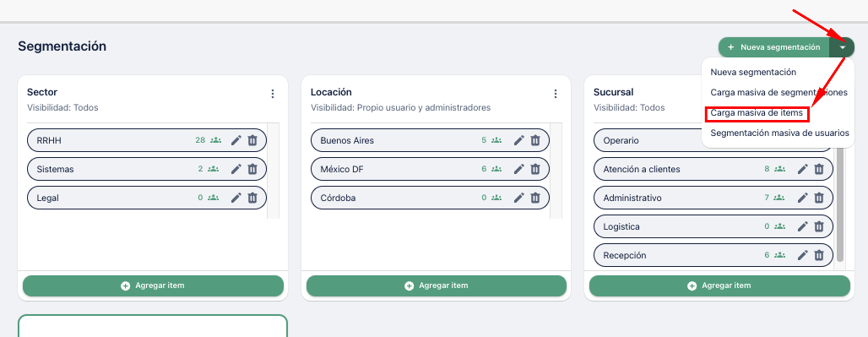Select Segmentación masiva de usuarios
The image size is (868, 337).
[779, 133]
